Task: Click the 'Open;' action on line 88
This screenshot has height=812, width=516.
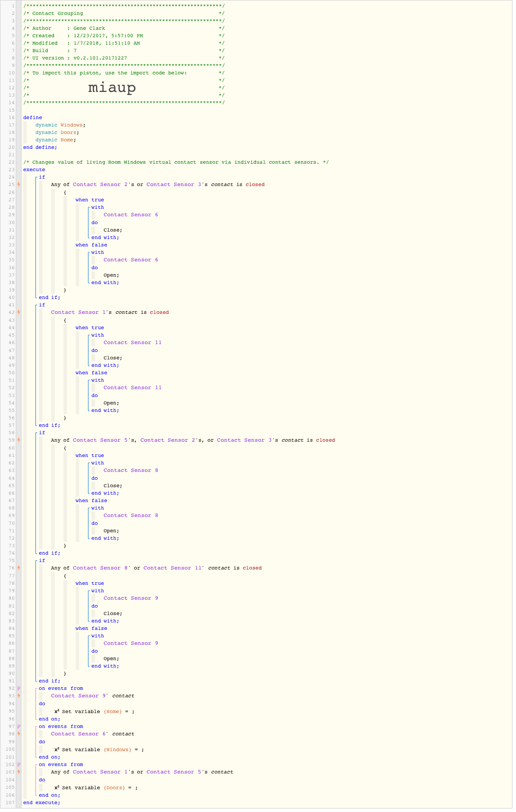Action: point(111,659)
